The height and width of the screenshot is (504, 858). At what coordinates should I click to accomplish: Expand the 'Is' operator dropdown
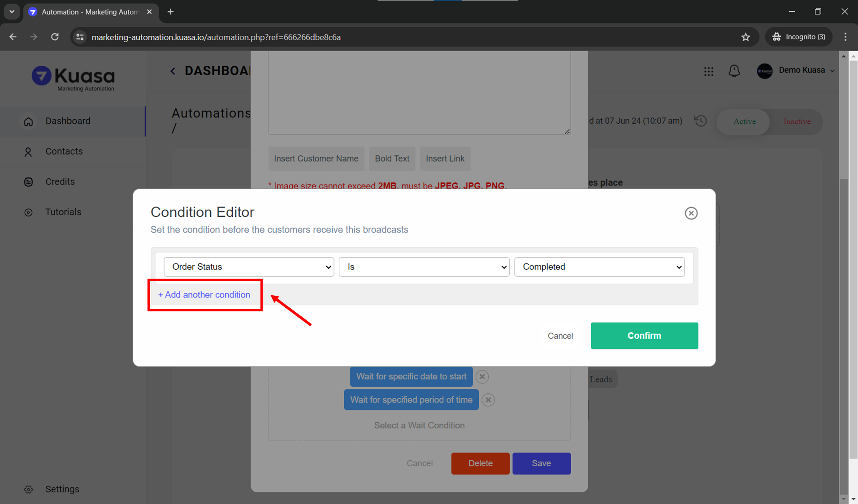tap(424, 267)
